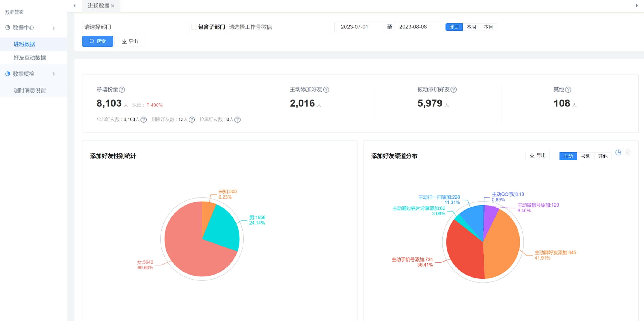Image resolution: width=644 pixels, height=321 pixels.
Task: Open 好友互动数据 menu item
Action: (30, 58)
